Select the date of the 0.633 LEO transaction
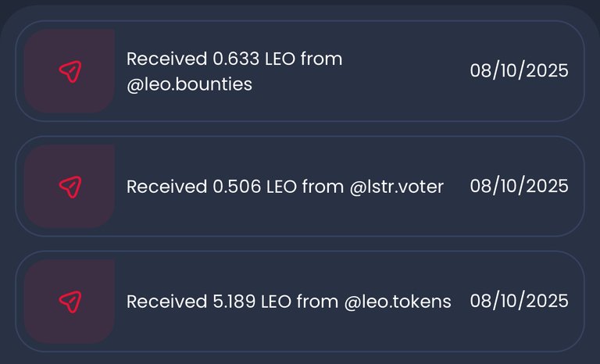This screenshot has height=364, width=600. point(520,71)
